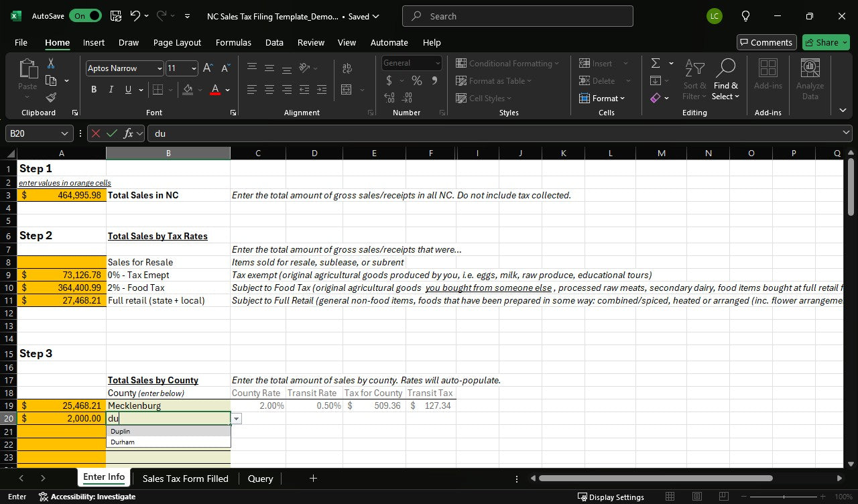Switch to Sales Tax Form Filled sheet
Screen dimensions: 858x504
(x=185, y=479)
